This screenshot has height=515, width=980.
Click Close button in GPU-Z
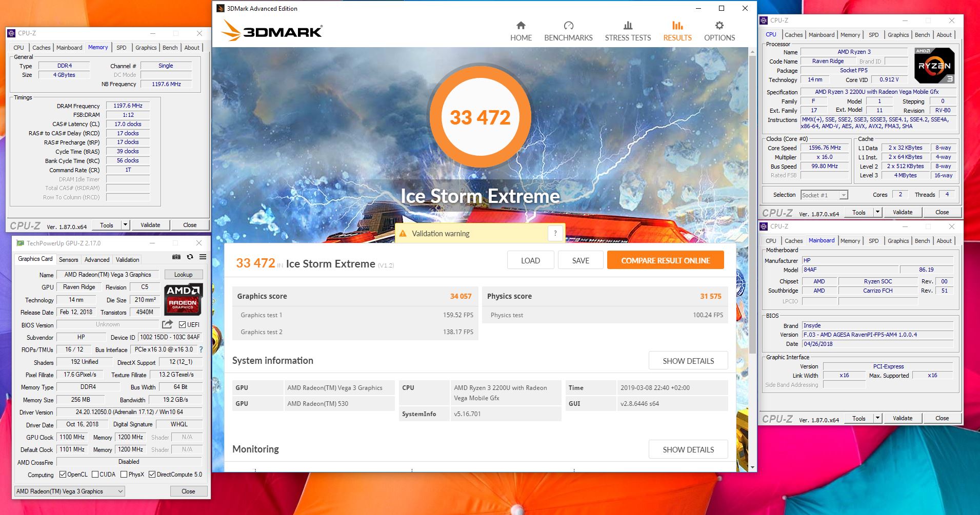[188, 491]
